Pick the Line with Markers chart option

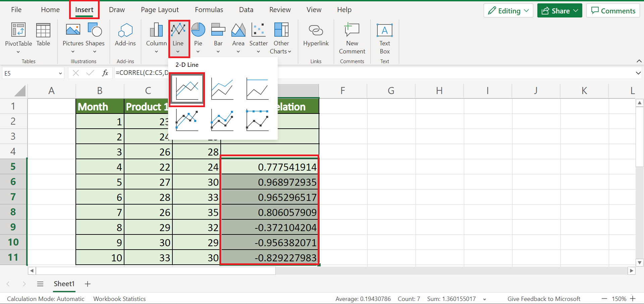point(187,121)
